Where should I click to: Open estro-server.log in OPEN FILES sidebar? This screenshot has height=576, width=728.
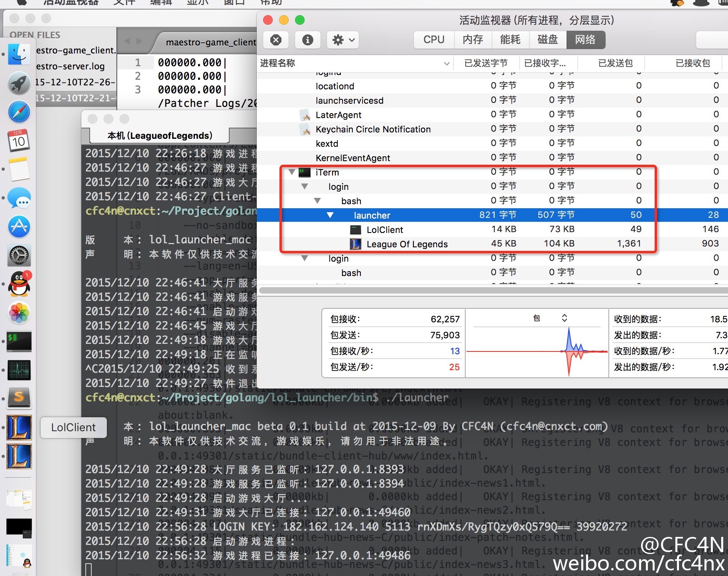click(70, 66)
